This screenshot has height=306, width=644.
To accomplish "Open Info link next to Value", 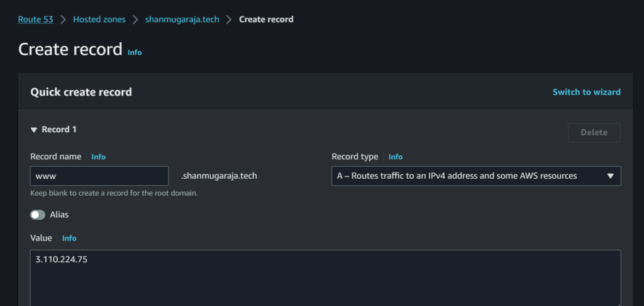I will (x=69, y=238).
